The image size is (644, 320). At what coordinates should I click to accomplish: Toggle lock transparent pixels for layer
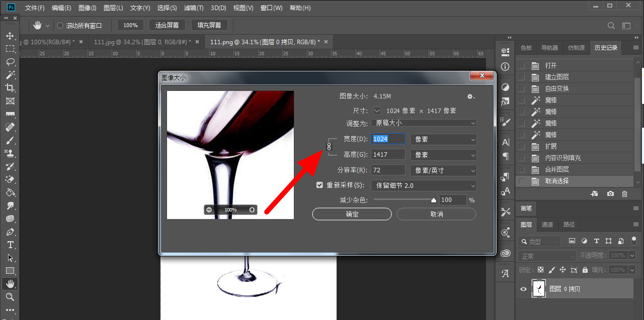tap(540, 270)
